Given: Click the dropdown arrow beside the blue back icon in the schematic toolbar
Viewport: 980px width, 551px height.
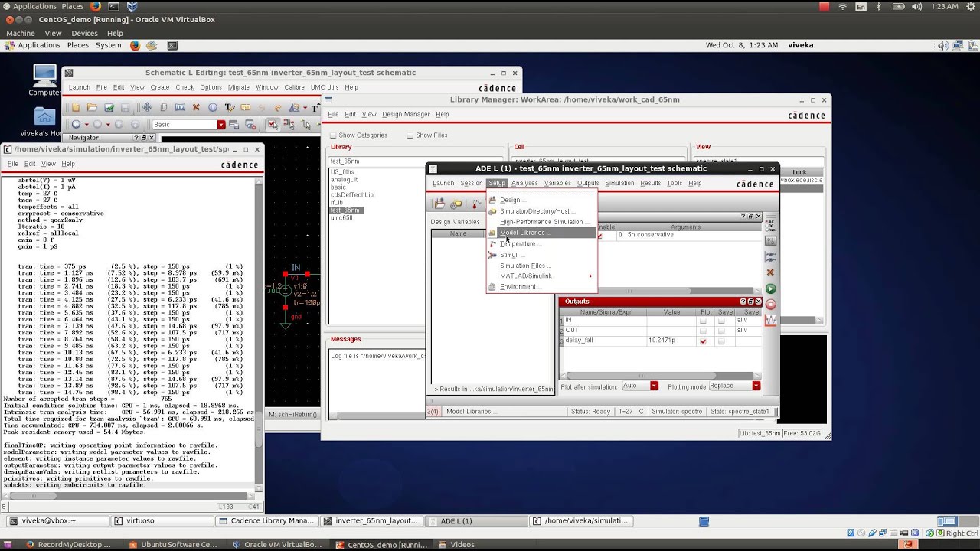Looking at the screenshot, I should pyautogui.click(x=87, y=125).
